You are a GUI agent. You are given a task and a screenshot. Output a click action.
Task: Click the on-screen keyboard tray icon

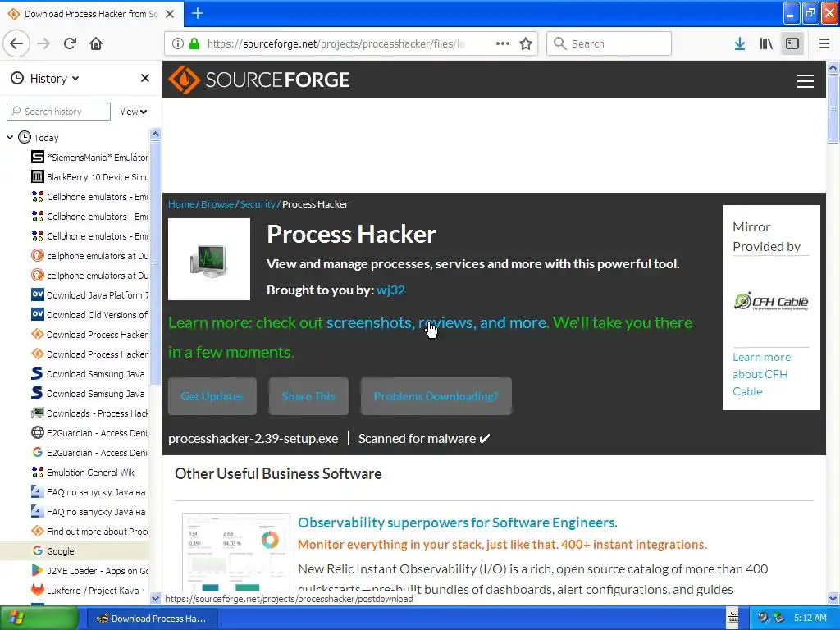(x=733, y=619)
